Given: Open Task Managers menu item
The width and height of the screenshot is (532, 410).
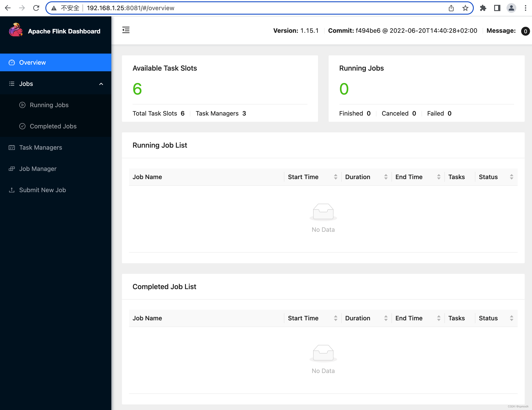Looking at the screenshot, I should pos(41,147).
